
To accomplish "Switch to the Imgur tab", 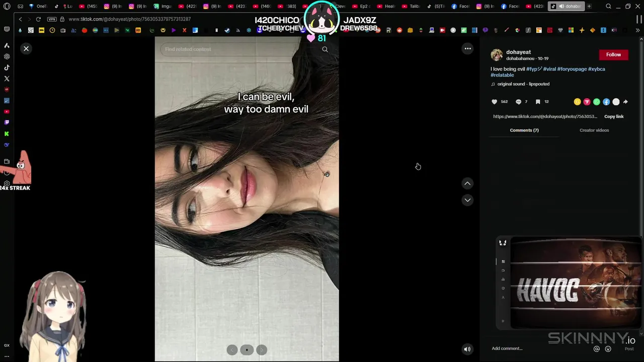I will click(163, 7).
